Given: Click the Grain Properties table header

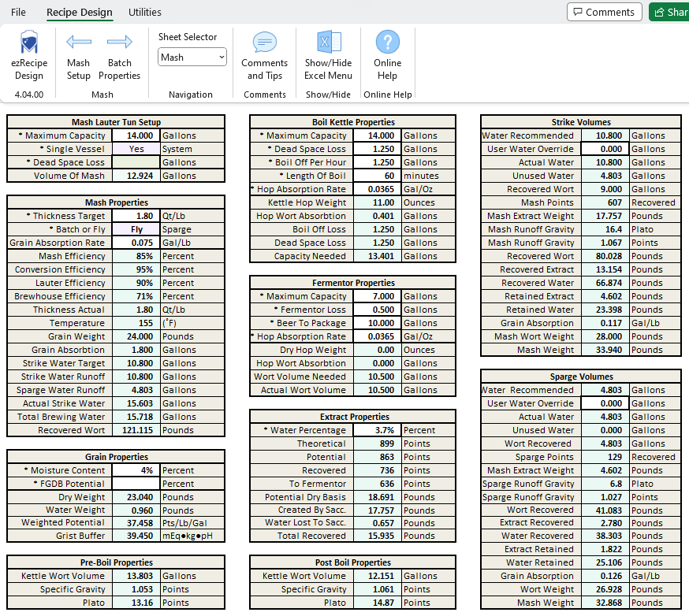Looking at the screenshot, I should [x=116, y=457].
